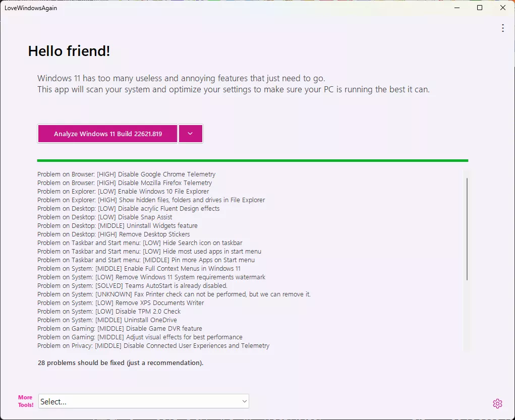Select 'Disable Google Chrome Telemetry' problem entry
Screen dimensions: 515x420
126,174
